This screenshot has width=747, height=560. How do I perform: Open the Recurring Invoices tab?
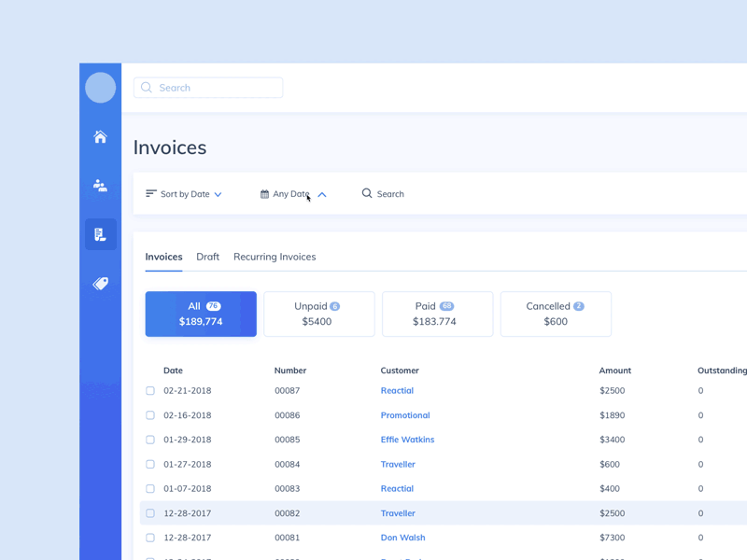coord(275,257)
